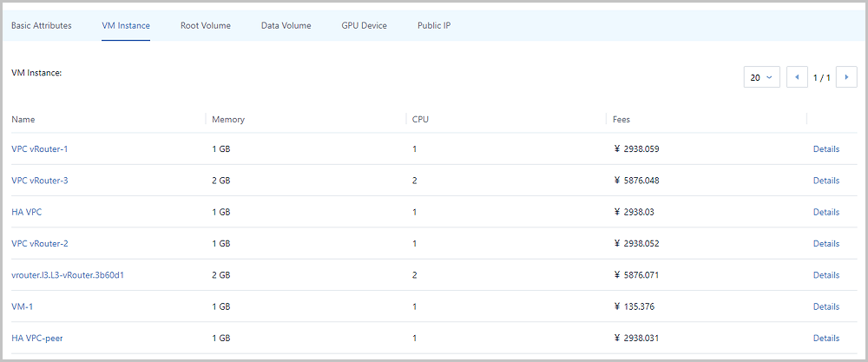Select the VM Instance tab
The height and width of the screenshot is (362, 868).
click(126, 25)
